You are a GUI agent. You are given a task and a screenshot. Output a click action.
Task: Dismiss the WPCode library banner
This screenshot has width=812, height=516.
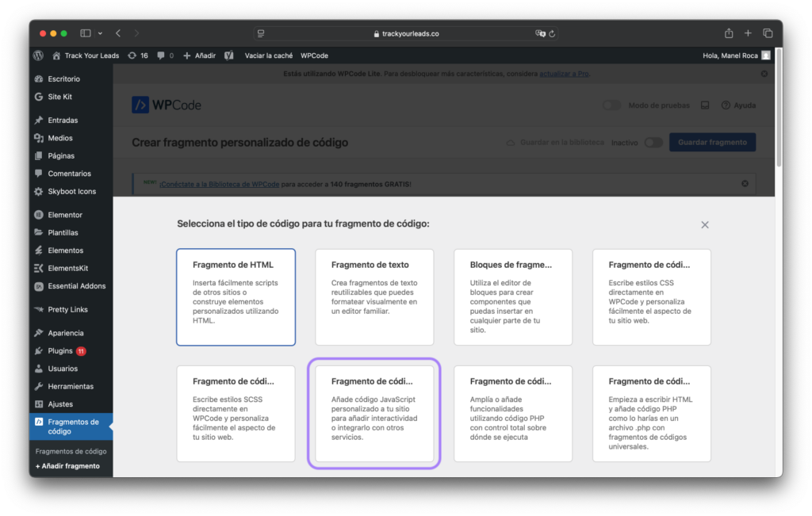(745, 184)
